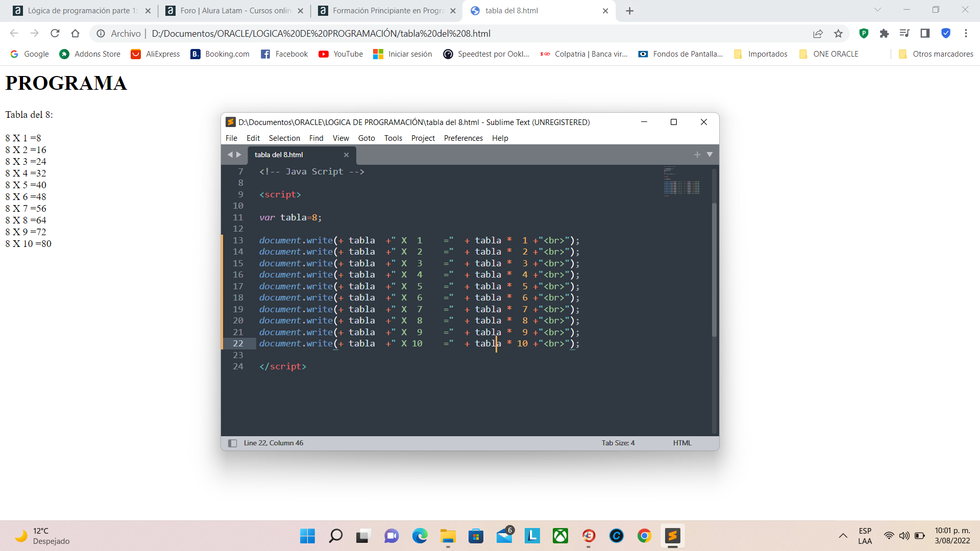980x551 pixels.
Task: Reload the page in Chrome
Action: (x=55, y=33)
